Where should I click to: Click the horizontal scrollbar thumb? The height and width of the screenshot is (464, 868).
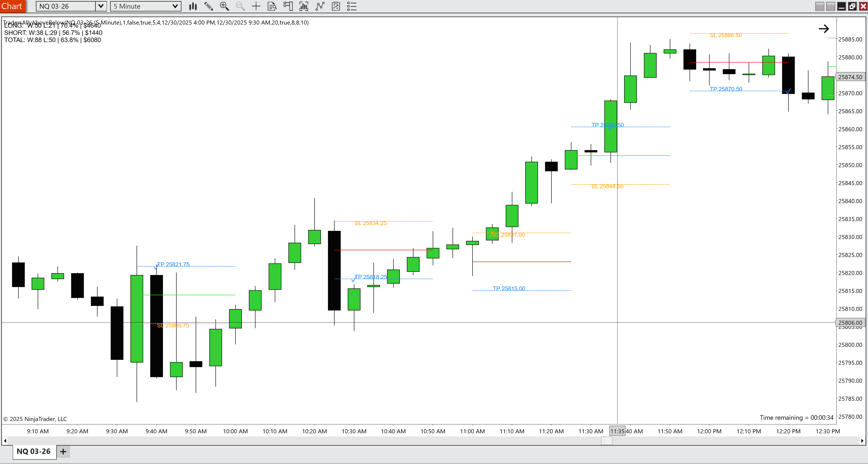tap(606, 441)
